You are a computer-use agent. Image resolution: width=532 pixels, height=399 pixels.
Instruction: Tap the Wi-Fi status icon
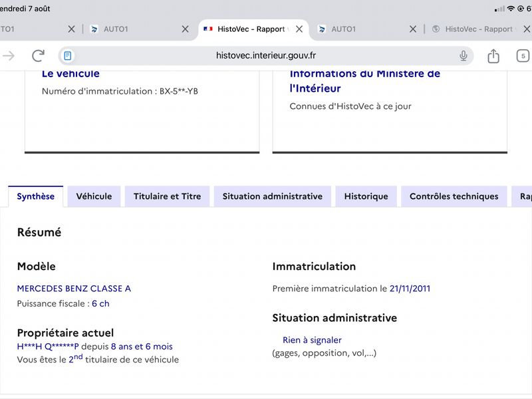pyautogui.click(x=511, y=9)
